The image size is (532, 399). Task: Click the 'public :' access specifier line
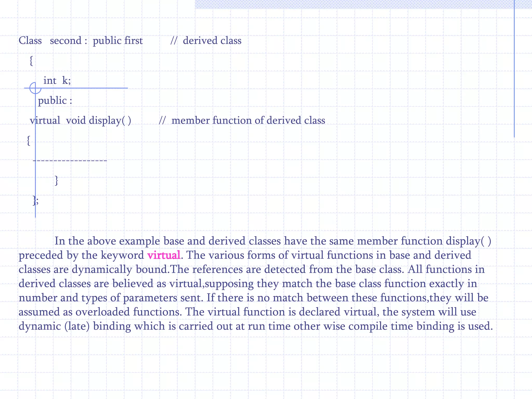[55, 101]
